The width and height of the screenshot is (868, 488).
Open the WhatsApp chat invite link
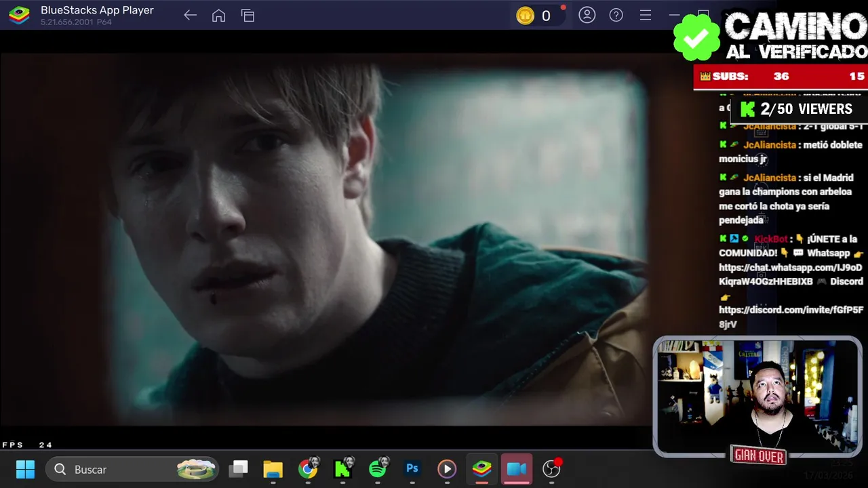[x=791, y=274]
